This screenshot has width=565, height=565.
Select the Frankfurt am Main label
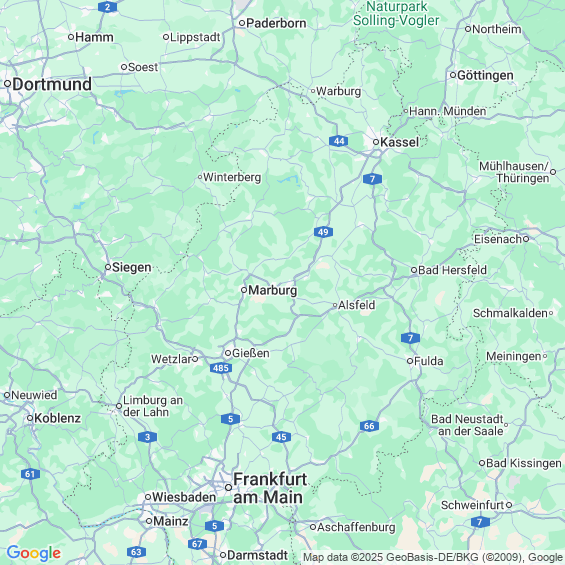tap(270, 488)
